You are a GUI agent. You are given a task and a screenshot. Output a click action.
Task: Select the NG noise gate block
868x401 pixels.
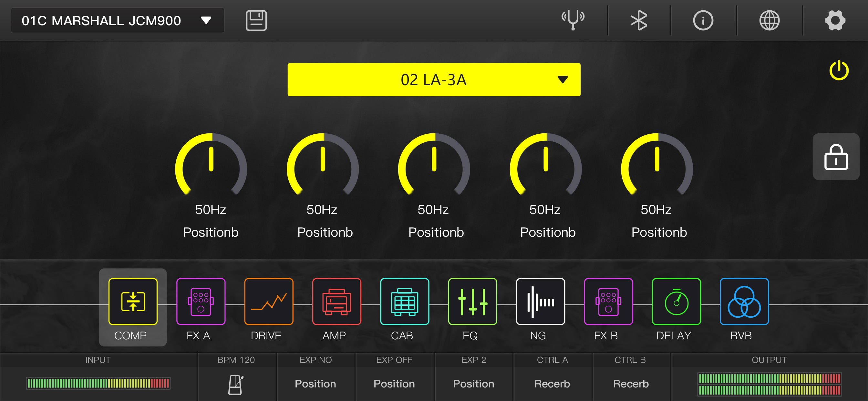[x=541, y=302]
